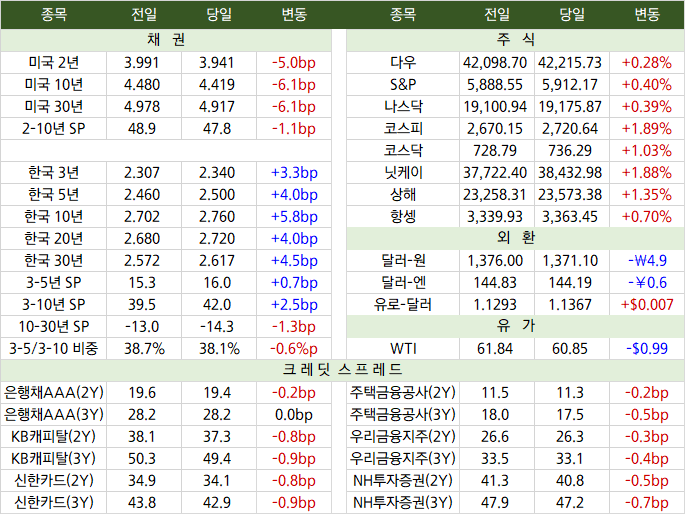Click the 38,432.98 Nikkei value
Image resolution: width=685 pixels, height=514 pixels.
570,173
